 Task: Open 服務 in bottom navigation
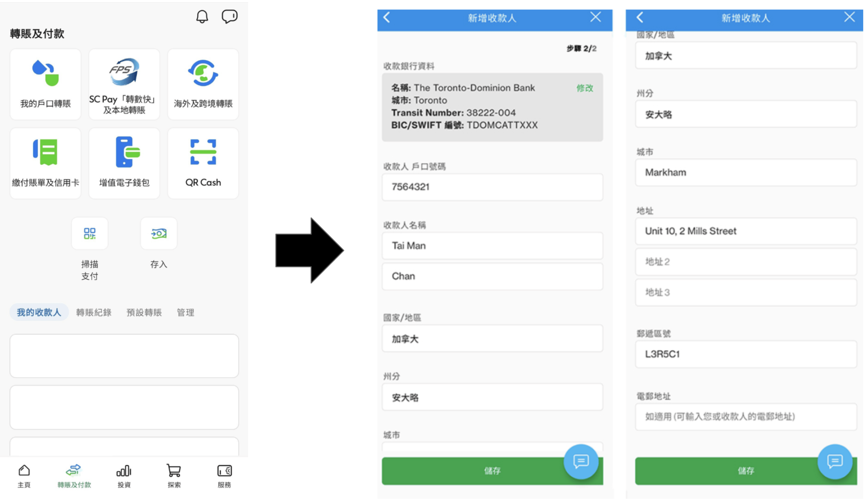224,476
